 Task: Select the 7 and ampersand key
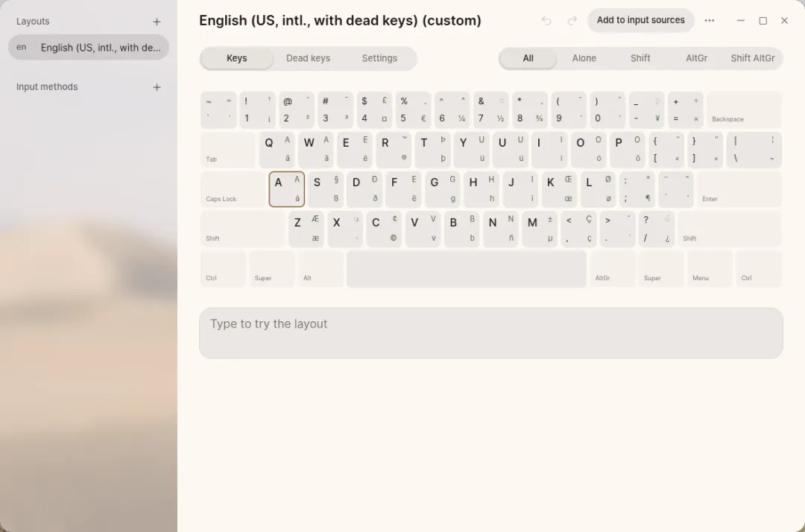pos(490,110)
